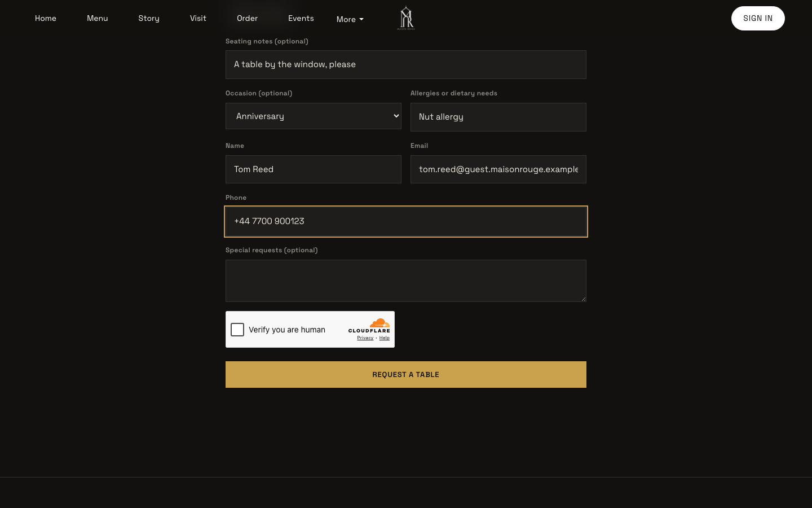This screenshot has width=812, height=508.
Task: Open the Events page
Action: (x=301, y=19)
